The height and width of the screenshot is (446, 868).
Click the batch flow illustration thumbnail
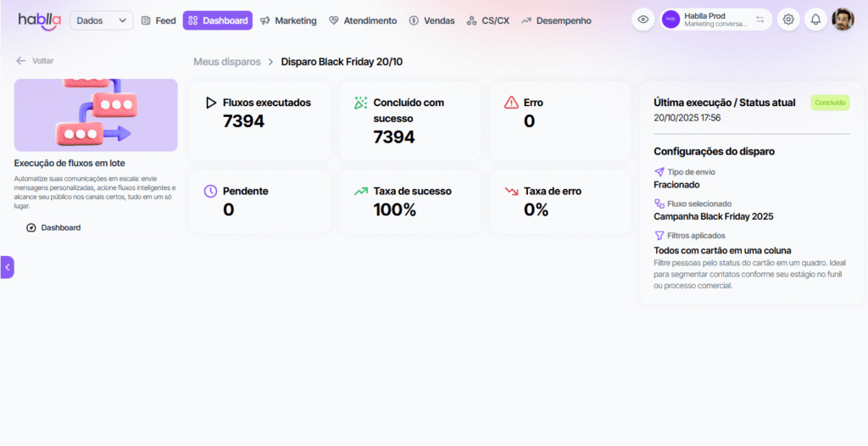point(96,115)
